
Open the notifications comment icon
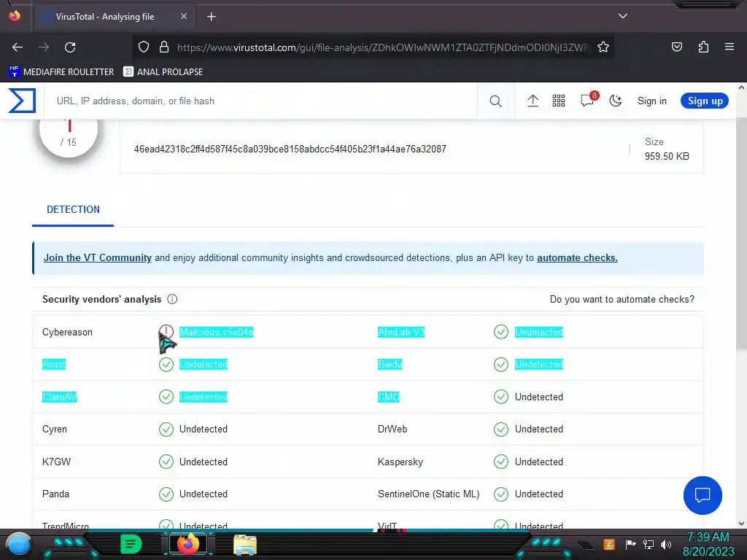click(x=587, y=101)
